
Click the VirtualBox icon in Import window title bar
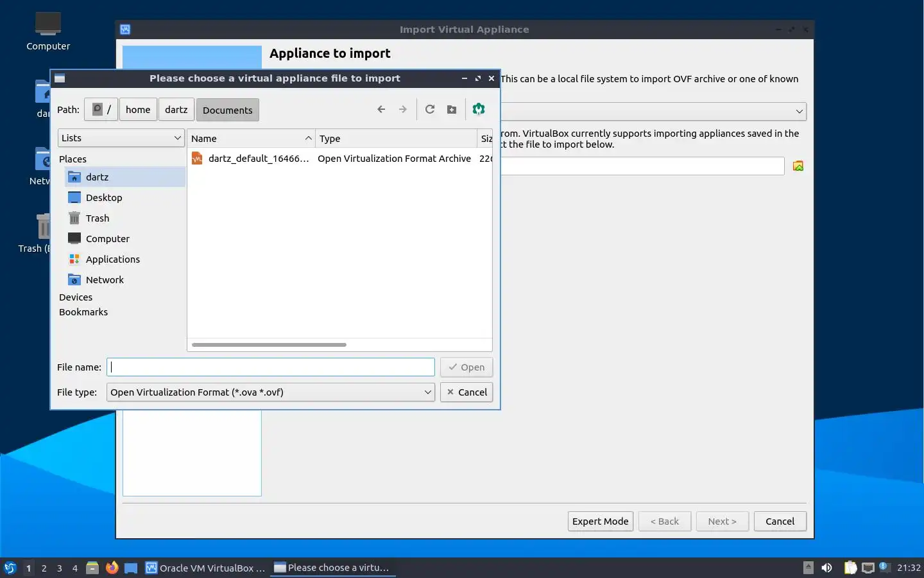tap(125, 30)
